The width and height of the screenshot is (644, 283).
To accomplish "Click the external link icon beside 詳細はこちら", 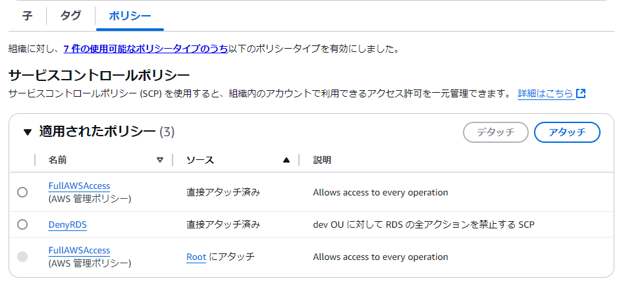I will pos(581,93).
